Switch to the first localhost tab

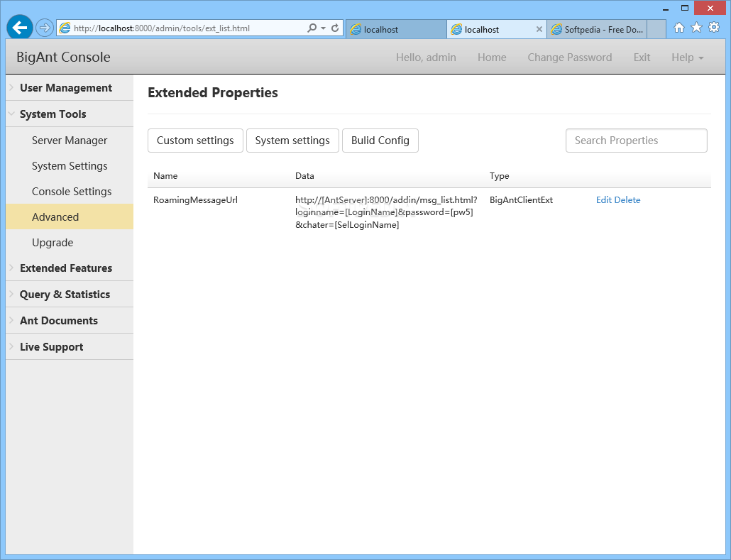[396, 29]
